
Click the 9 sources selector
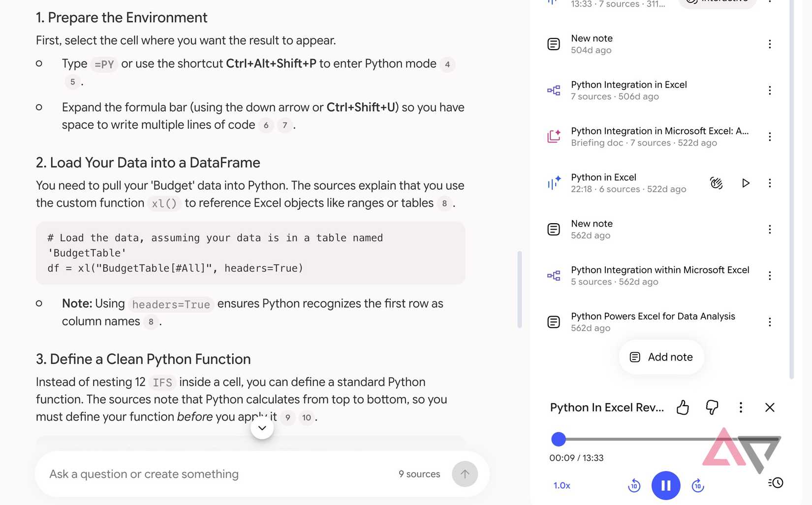[x=419, y=474]
